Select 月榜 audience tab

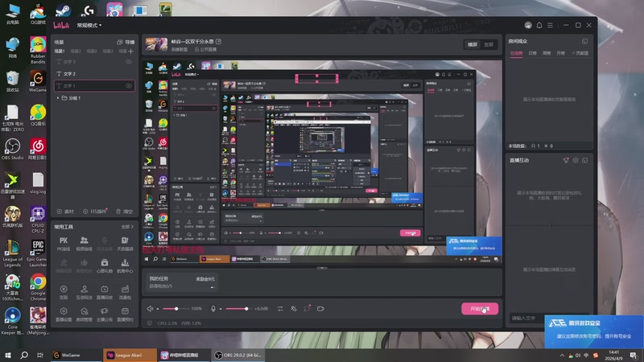pos(560,53)
